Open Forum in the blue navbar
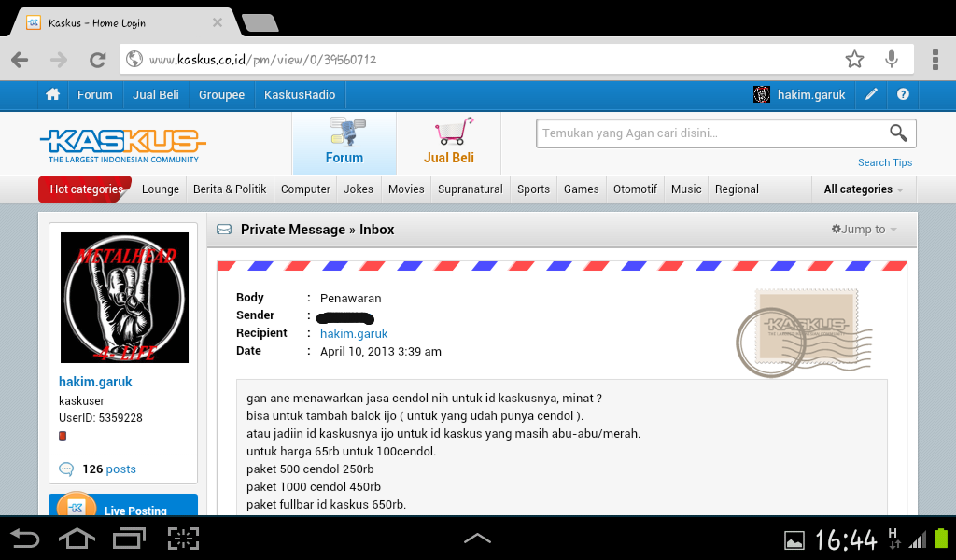 (95, 95)
